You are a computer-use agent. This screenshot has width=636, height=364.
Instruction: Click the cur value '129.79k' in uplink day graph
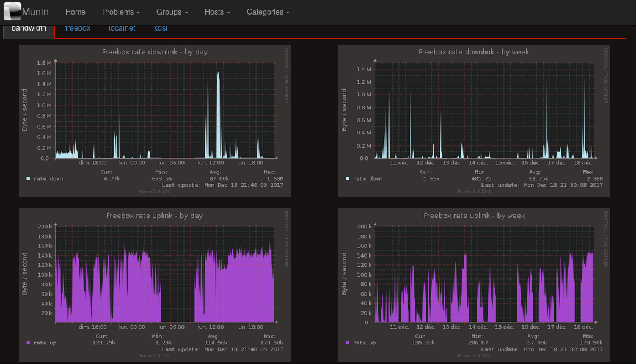pos(103,343)
